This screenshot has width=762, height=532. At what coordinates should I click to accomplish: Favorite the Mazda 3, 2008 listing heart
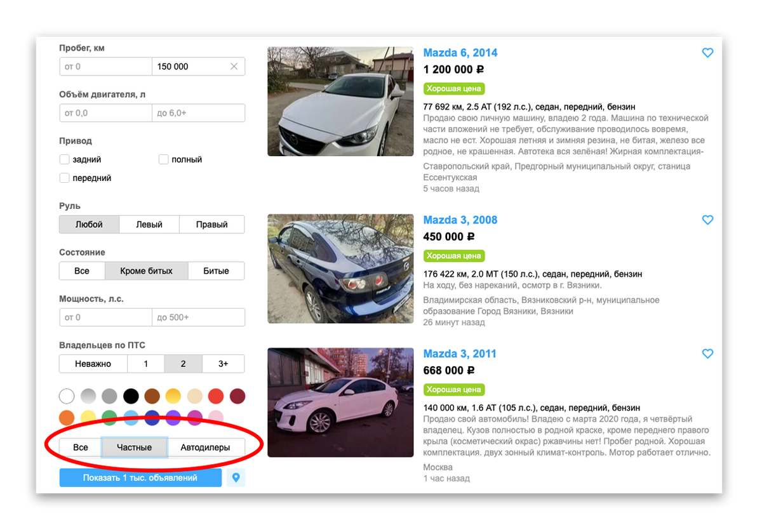tap(707, 220)
